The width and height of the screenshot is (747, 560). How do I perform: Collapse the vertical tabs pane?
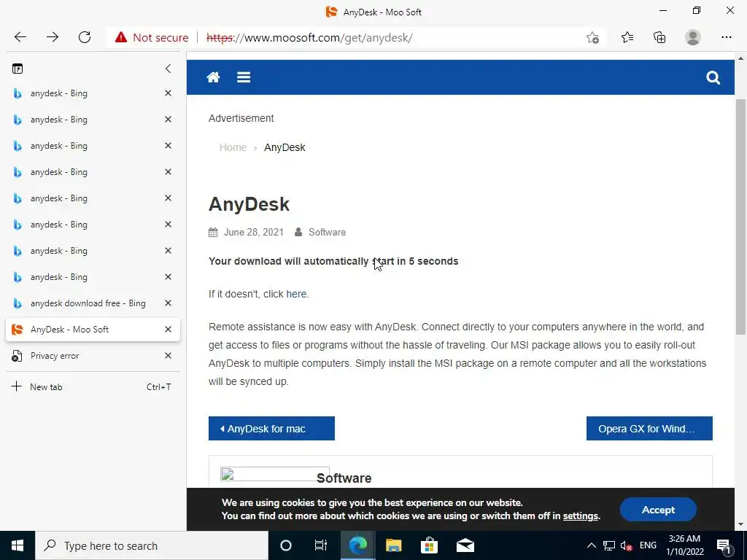(168, 69)
